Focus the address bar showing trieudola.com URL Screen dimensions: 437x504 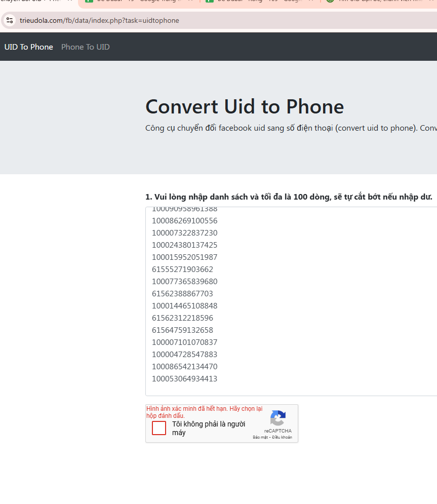point(203,21)
